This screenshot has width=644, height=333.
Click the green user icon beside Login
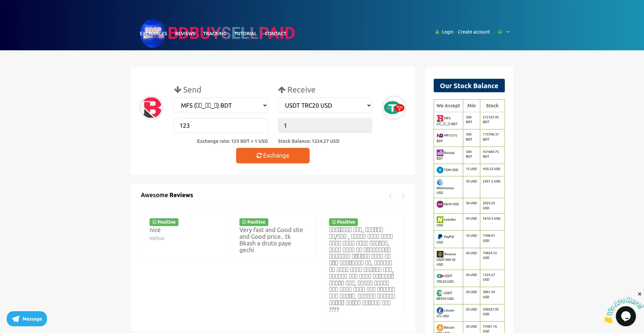tap(437, 32)
